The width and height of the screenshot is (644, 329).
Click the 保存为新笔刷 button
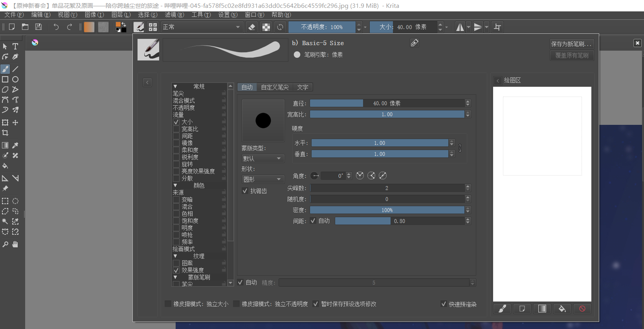pyautogui.click(x=571, y=44)
